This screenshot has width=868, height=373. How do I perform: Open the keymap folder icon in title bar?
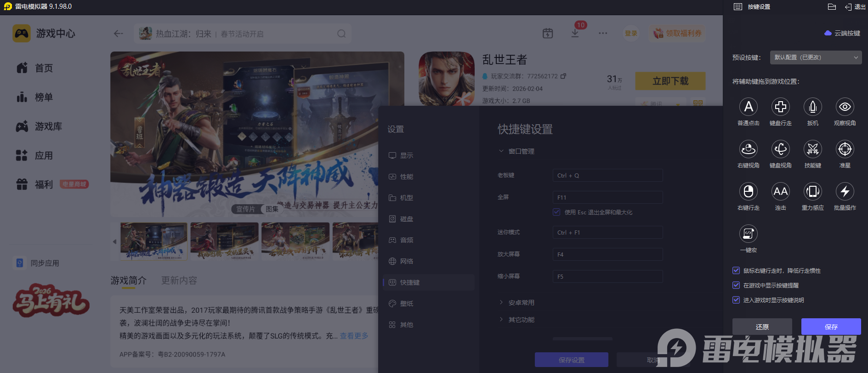tap(832, 7)
